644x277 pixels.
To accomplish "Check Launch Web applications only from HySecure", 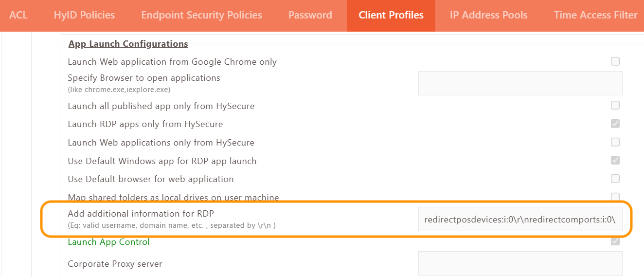I will 615,142.
